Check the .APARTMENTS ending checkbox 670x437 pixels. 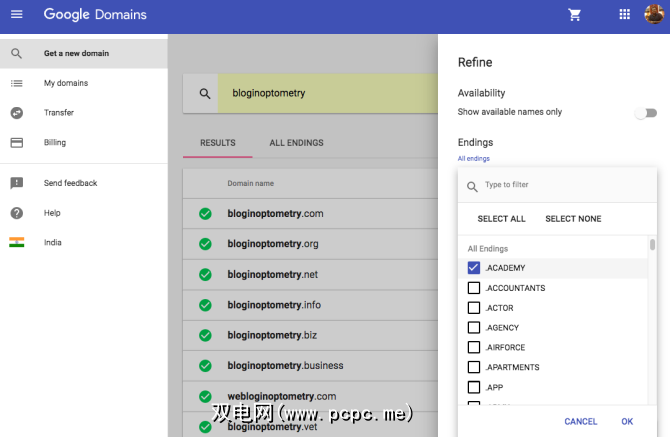pyautogui.click(x=474, y=367)
